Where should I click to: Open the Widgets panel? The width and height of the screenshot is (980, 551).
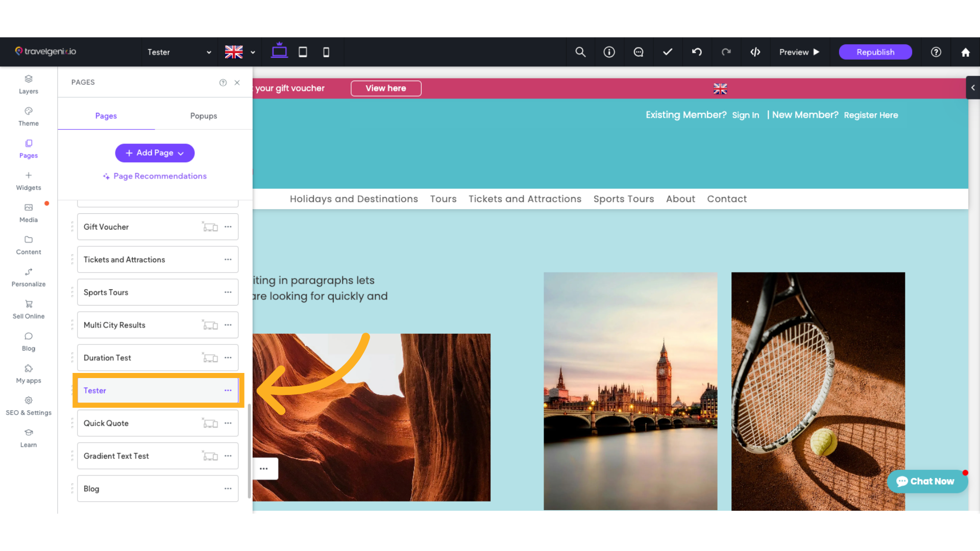[x=29, y=181]
